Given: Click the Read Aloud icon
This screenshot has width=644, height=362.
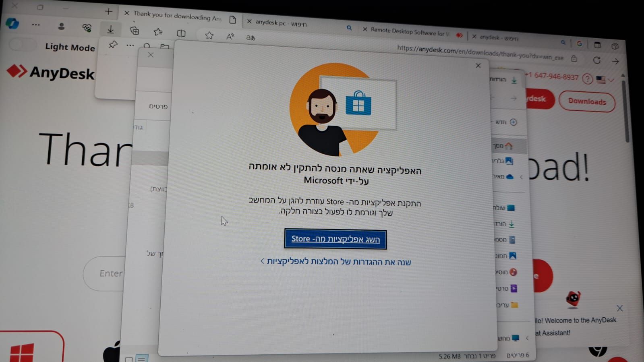Looking at the screenshot, I should click(x=230, y=37).
